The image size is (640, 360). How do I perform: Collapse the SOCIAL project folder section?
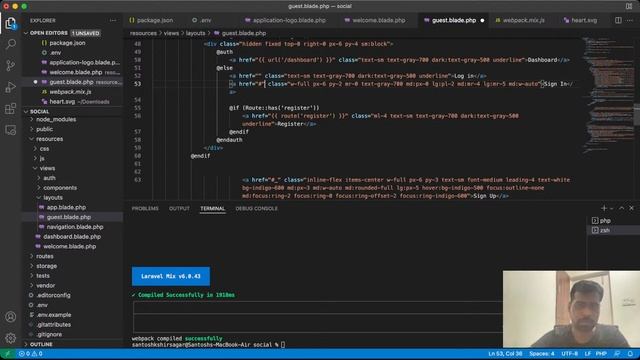coord(26,111)
